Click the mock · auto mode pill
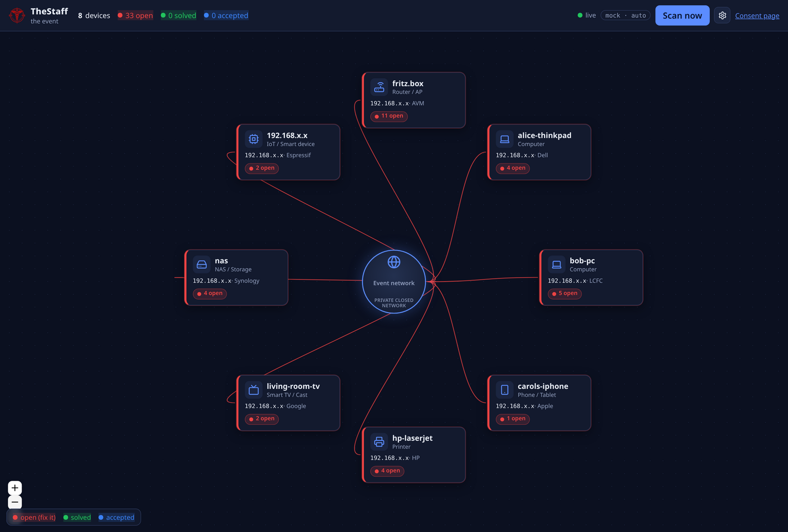Screen dimensions: 788x532 [x=625, y=15]
